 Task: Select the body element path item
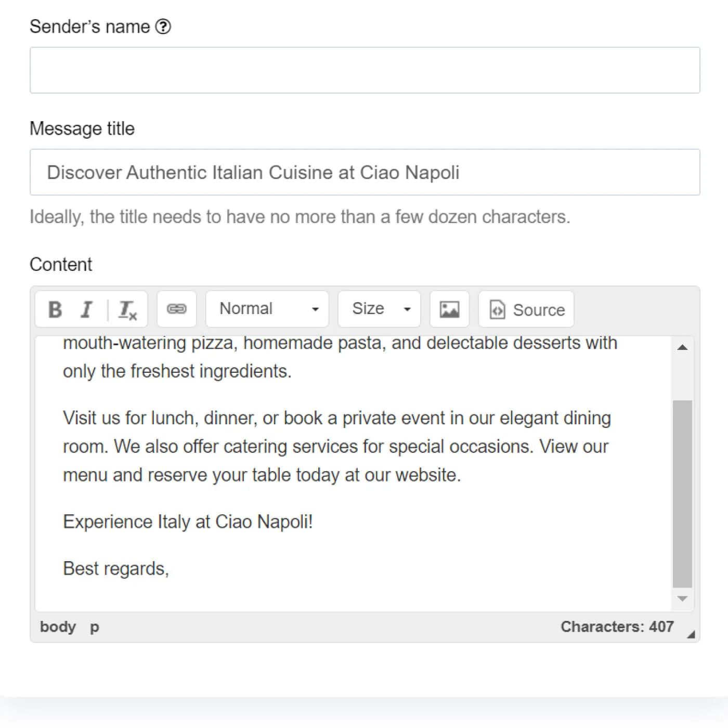click(58, 627)
